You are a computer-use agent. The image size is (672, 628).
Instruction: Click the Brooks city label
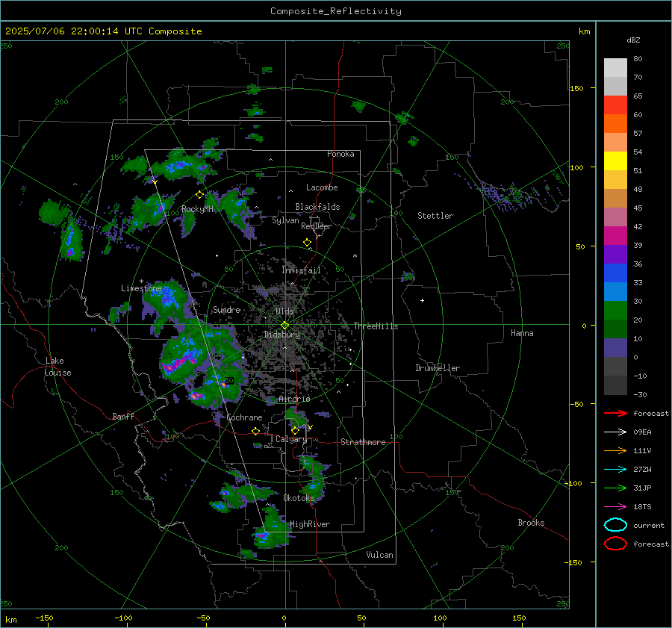coord(531,523)
